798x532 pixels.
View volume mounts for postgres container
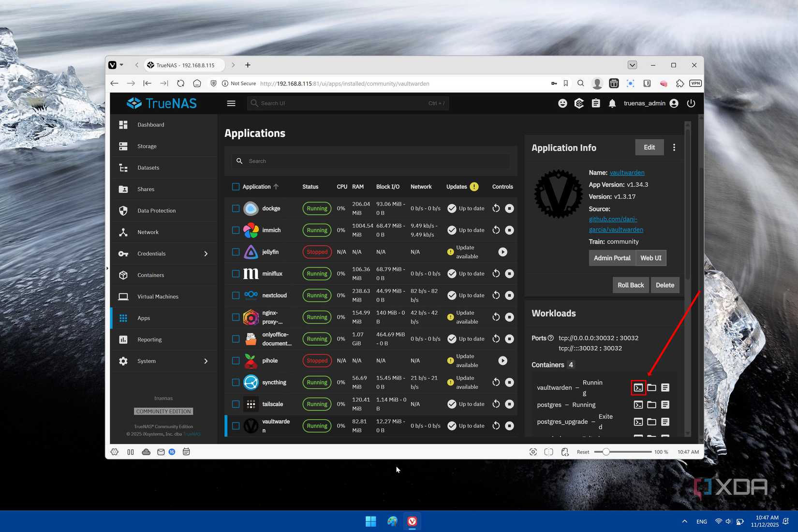click(x=652, y=405)
